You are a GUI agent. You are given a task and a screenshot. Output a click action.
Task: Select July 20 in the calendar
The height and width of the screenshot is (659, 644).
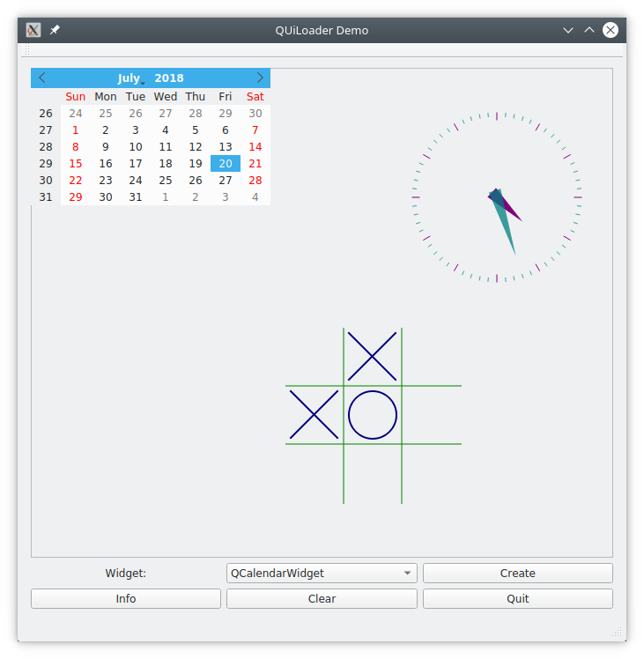(x=226, y=164)
